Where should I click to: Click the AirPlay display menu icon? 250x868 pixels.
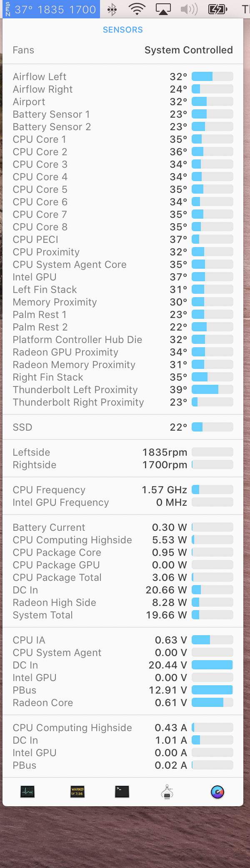[x=163, y=9]
